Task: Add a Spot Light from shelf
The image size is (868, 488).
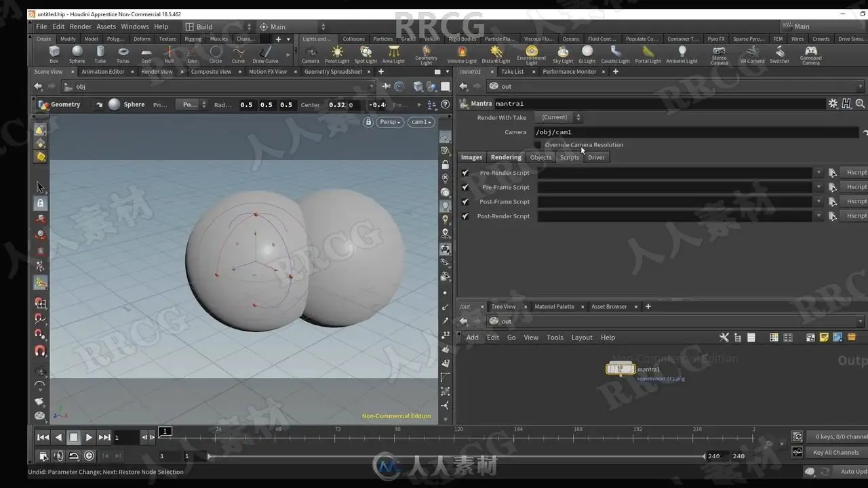Action: [x=366, y=54]
